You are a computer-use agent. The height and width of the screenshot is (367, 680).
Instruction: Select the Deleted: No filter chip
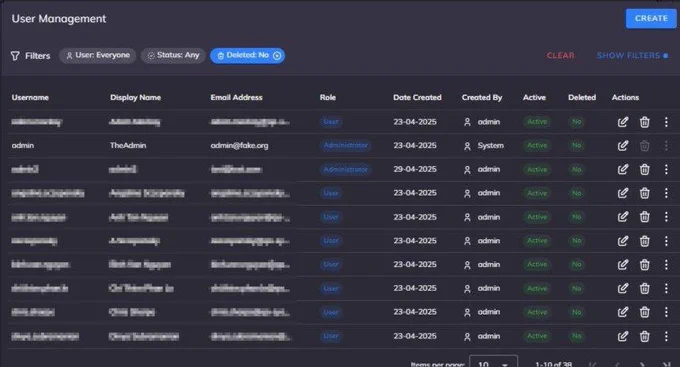point(247,56)
